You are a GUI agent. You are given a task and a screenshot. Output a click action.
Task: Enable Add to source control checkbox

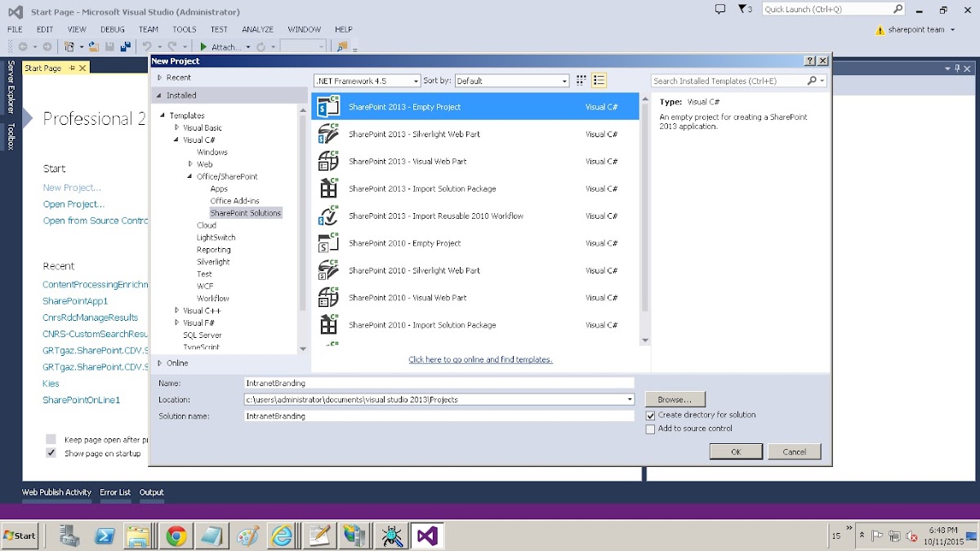pyautogui.click(x=651, y=429)
